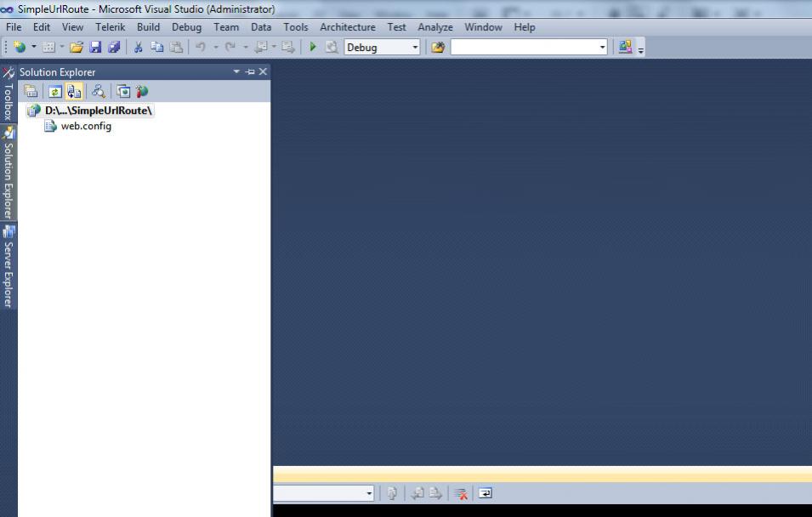Viewport: 812px width, 517px height.
Task: Click the icon right of Start Debugging
Action: click(332, 48)
